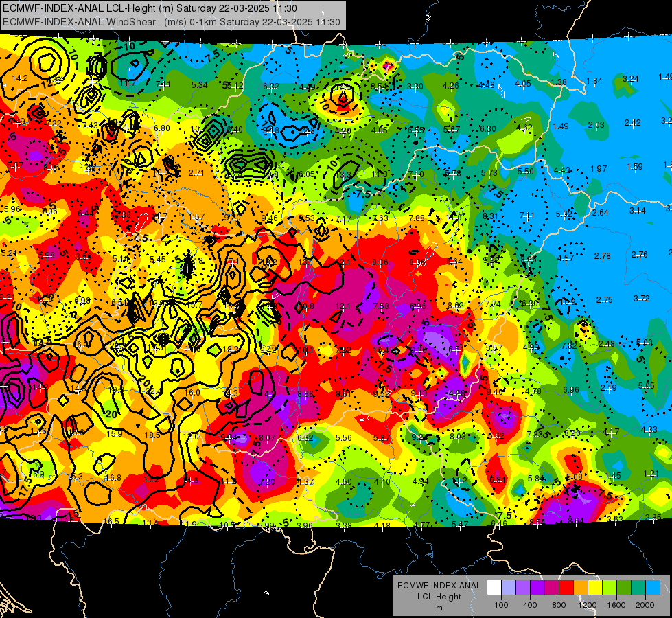Click the grid value 3.72
The height and width of the screenshot is (618, 672).
642,298
